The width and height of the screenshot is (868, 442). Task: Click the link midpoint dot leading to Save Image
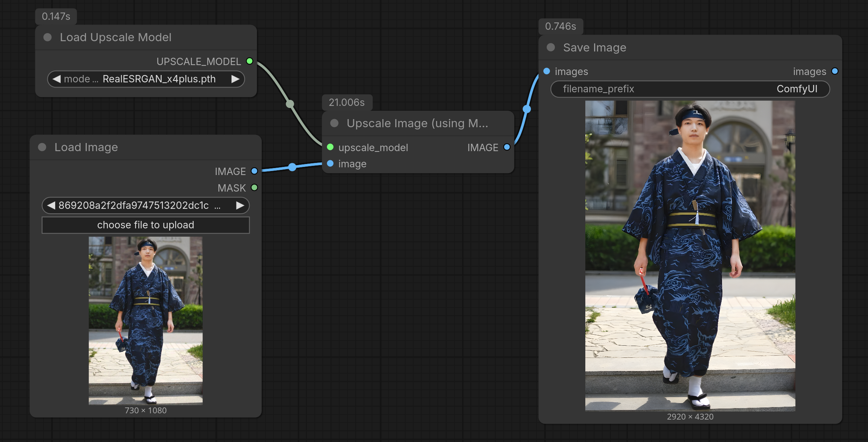(x=527, y=109)
